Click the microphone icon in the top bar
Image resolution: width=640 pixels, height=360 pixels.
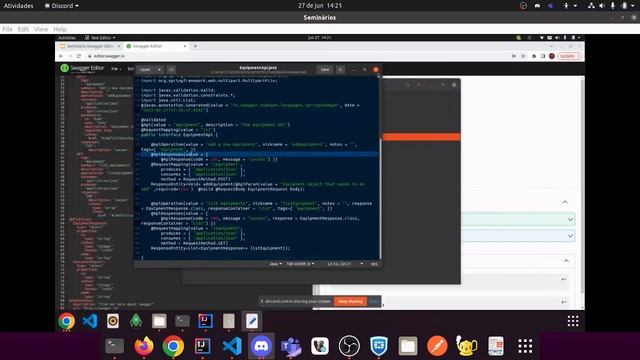coord(613,6)
